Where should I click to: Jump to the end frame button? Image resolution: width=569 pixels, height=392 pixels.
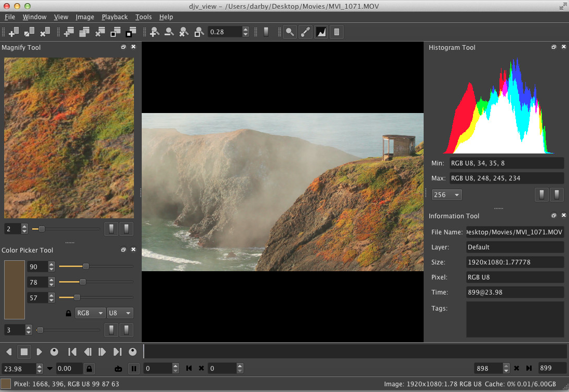point(118,352)
